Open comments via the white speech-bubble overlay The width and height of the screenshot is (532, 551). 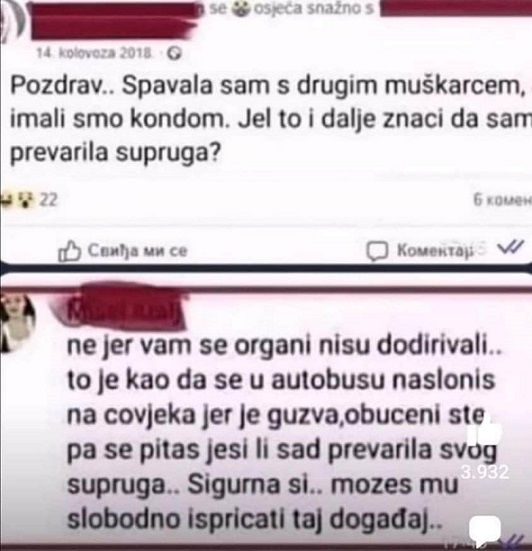(x=485, y=530)
